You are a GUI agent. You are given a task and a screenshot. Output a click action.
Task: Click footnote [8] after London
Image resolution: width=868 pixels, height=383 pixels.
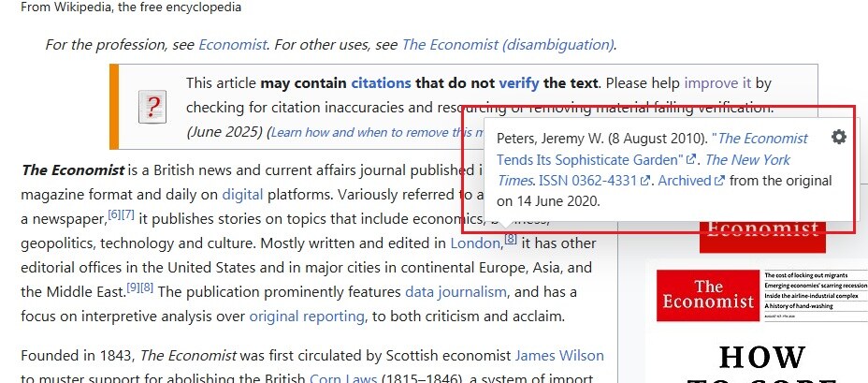(x=511, y=239)
